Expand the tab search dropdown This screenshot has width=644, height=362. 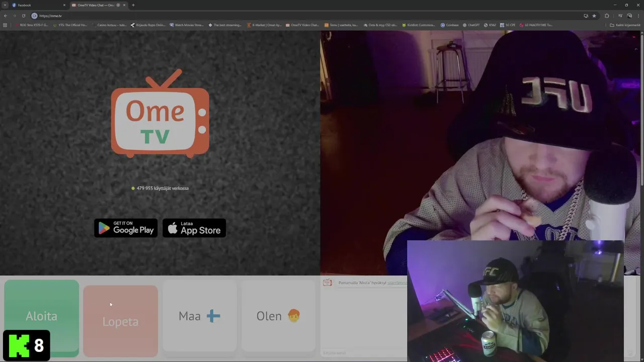click(x=5, y=5)
